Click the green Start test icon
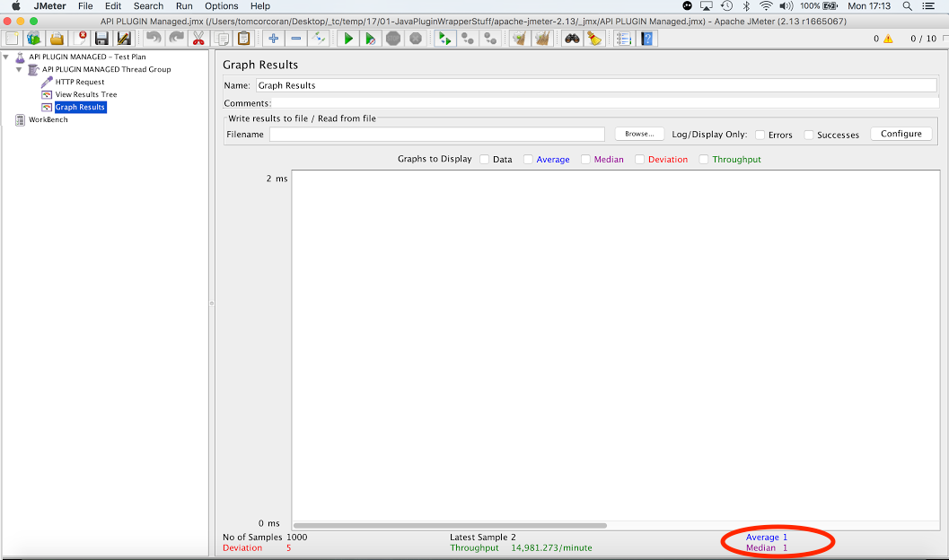This screenshot has width=949, height=560. pyautogui.click(x=347, y=39)
